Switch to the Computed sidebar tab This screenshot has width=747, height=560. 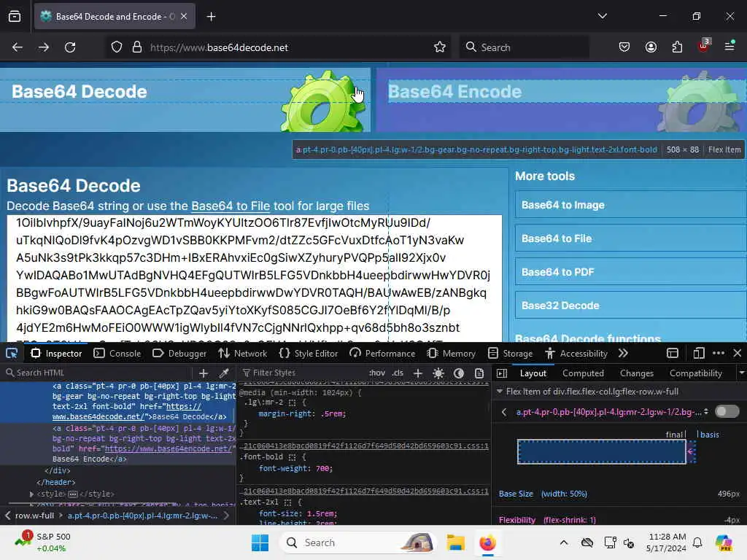point(583,373)
